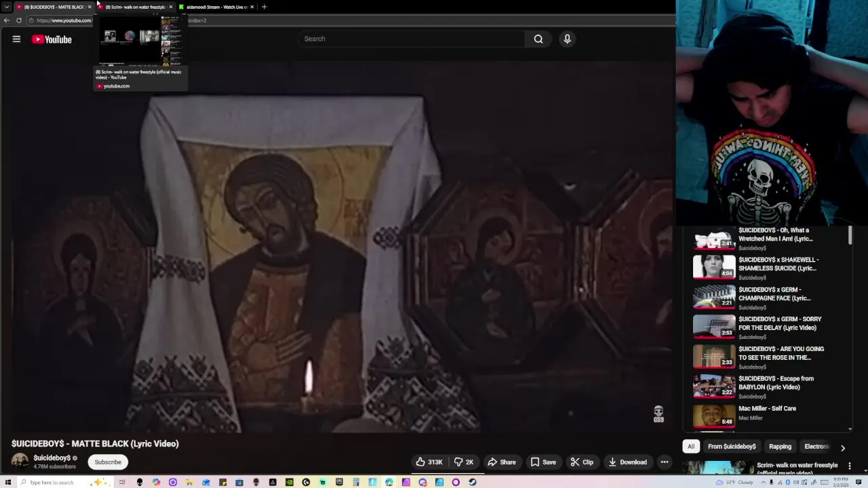The width and height of the screenshot is (868, 488).
Task: Open the Windows notification center
Action: click(859, 483)
